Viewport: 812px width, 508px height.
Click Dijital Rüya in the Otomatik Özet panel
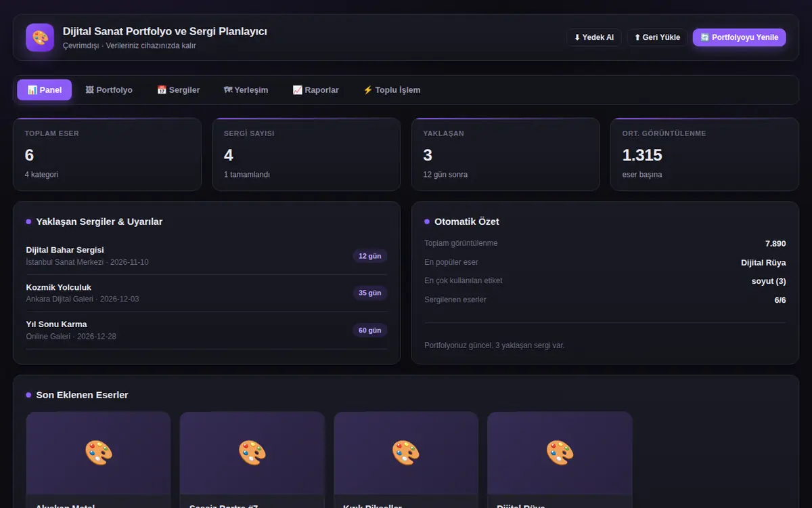tap(763, 262)
